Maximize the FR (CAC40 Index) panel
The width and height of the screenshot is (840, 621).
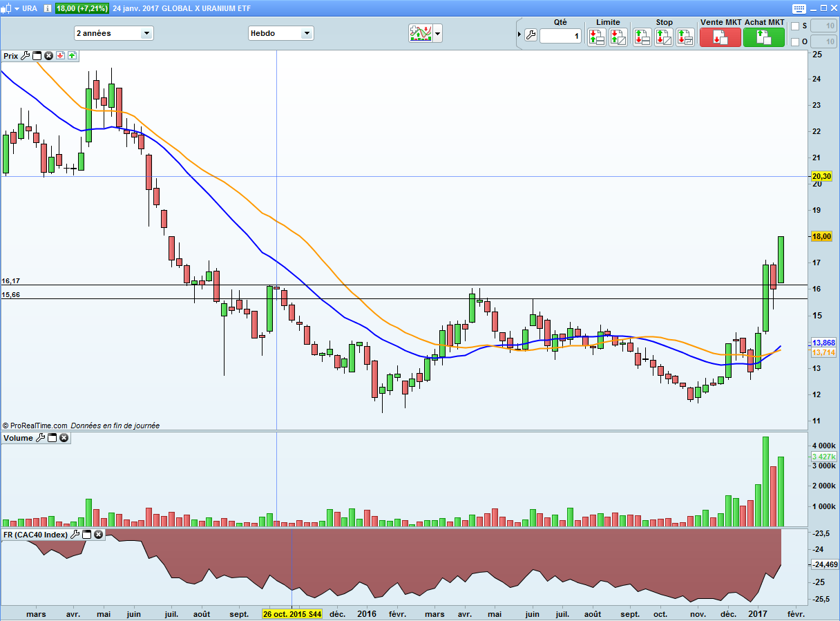point(86,535)
